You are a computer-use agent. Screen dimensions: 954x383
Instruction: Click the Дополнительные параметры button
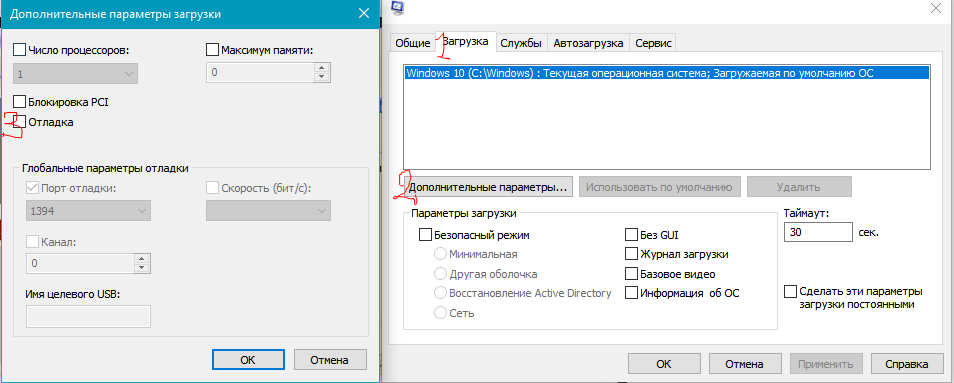[488, 187]
